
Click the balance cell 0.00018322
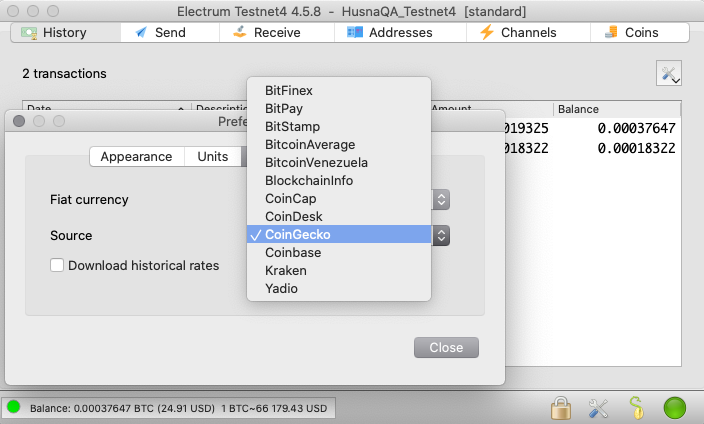pyautogui.click(x=636, y=148)
